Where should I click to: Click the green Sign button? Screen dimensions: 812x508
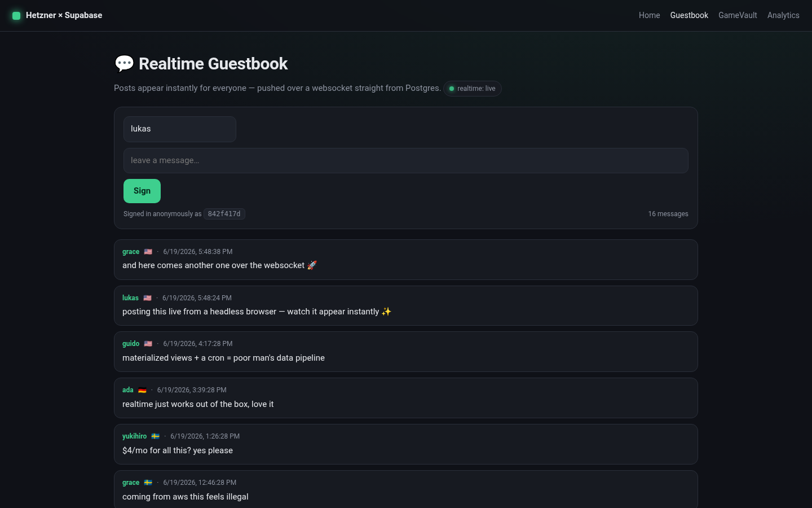(x=142, y=191)
